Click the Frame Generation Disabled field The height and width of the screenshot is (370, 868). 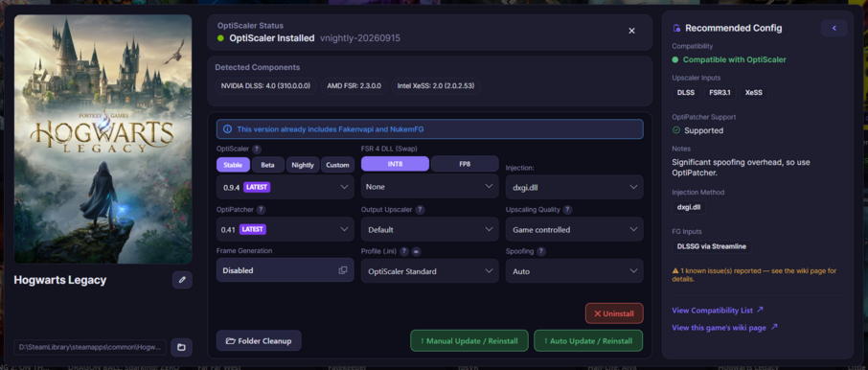pos(286,270)
